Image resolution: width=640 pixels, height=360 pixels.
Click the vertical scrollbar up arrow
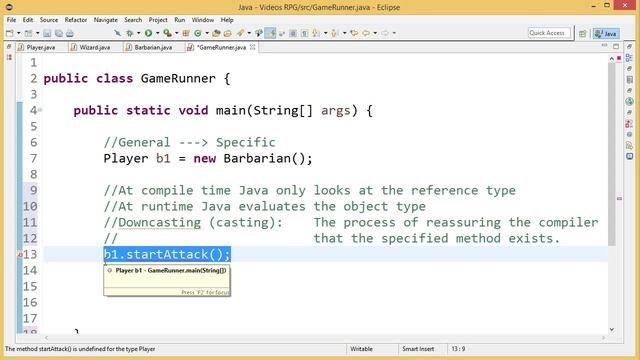(611, 59)
